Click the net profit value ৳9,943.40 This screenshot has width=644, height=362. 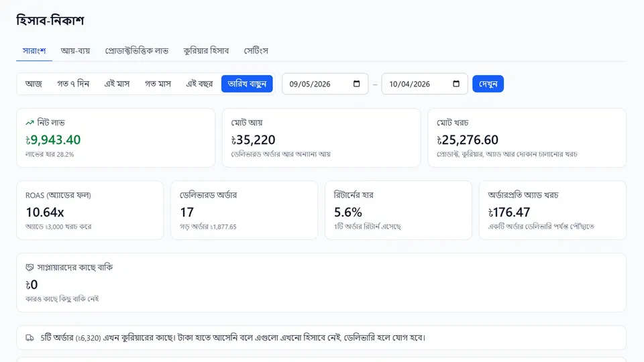pyautogui.click(x=53, y=140)
